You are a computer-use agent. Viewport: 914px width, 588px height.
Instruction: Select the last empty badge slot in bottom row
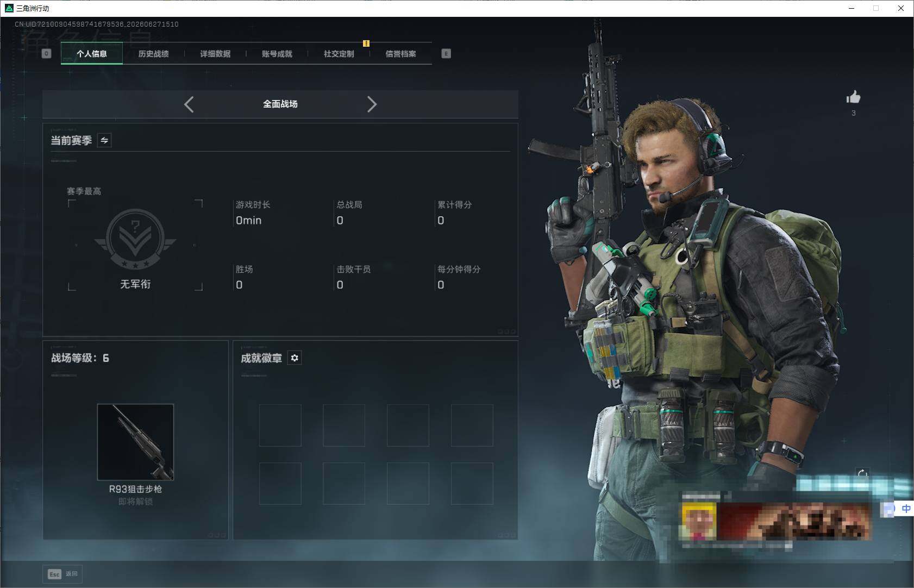pos(472,484)
